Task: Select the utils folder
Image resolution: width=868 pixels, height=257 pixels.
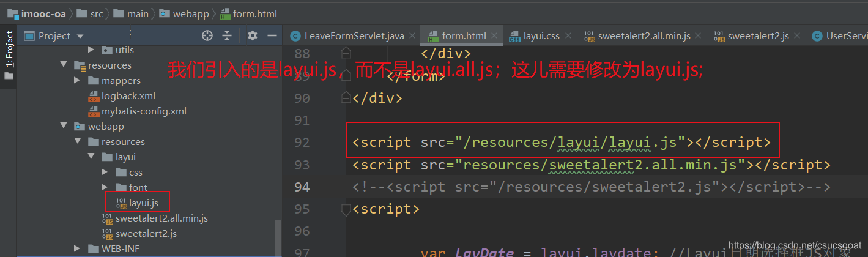Action: [x=124, y=50]
